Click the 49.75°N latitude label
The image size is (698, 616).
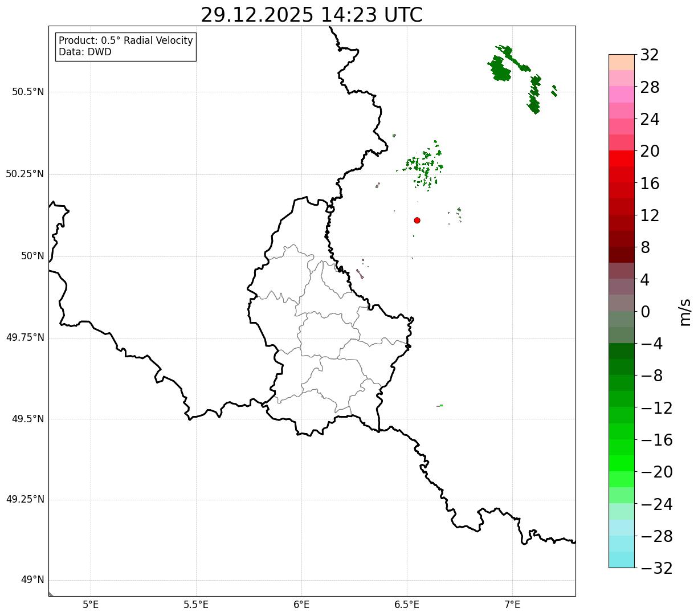click(25, 337)
